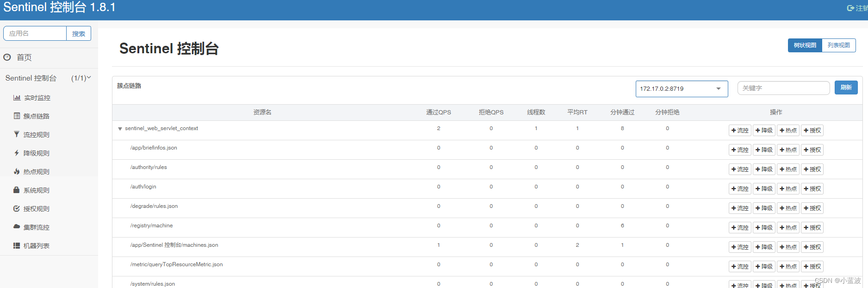Add 降级 rule for sentinel_web_servlet_context
Screen dimensions: 868x288
[x=764, y=131]
